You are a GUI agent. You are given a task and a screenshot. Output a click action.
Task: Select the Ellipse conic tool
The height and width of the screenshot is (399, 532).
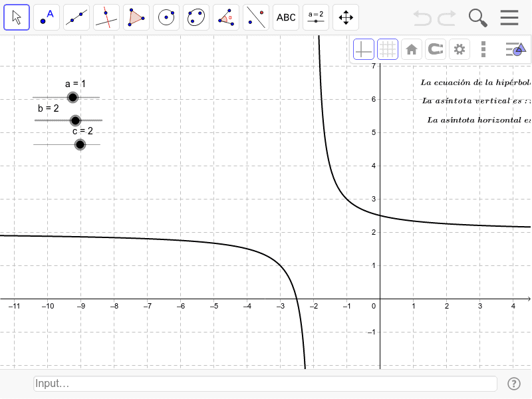point(196,17)
